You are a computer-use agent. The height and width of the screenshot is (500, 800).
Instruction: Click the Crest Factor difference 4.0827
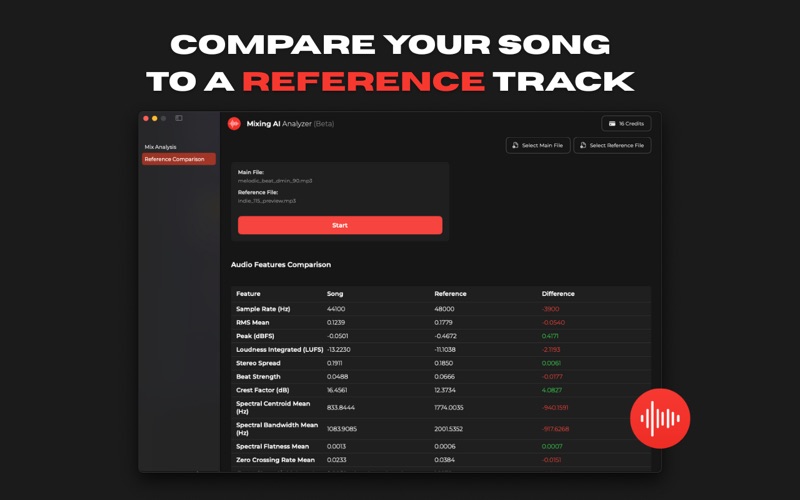552,390
